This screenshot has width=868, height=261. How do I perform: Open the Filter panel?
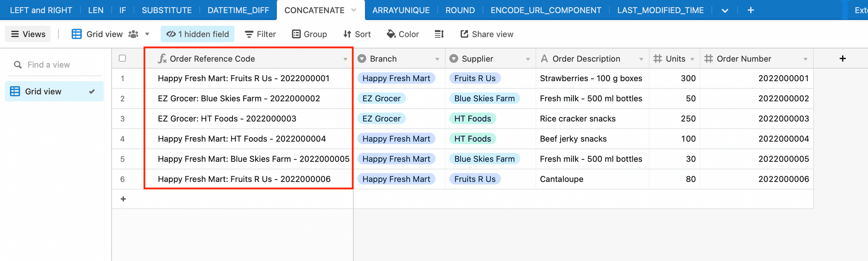(260, 34)
